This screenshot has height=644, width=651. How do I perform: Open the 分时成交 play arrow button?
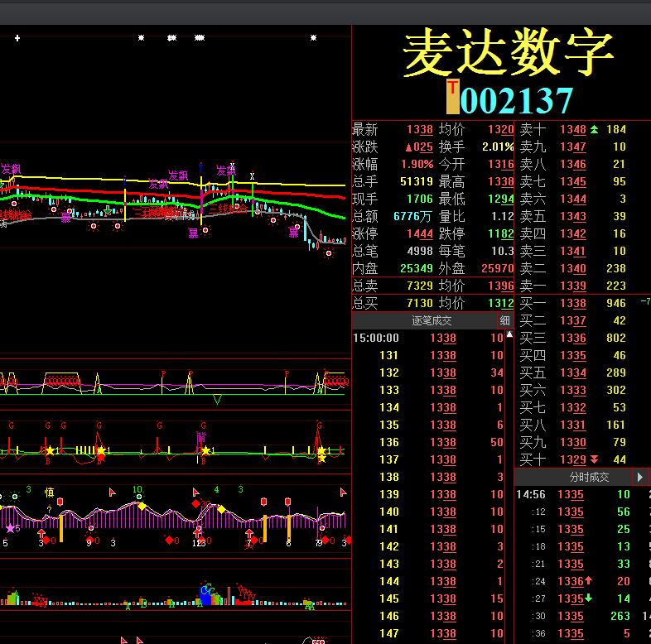click(x=639, y=477)
